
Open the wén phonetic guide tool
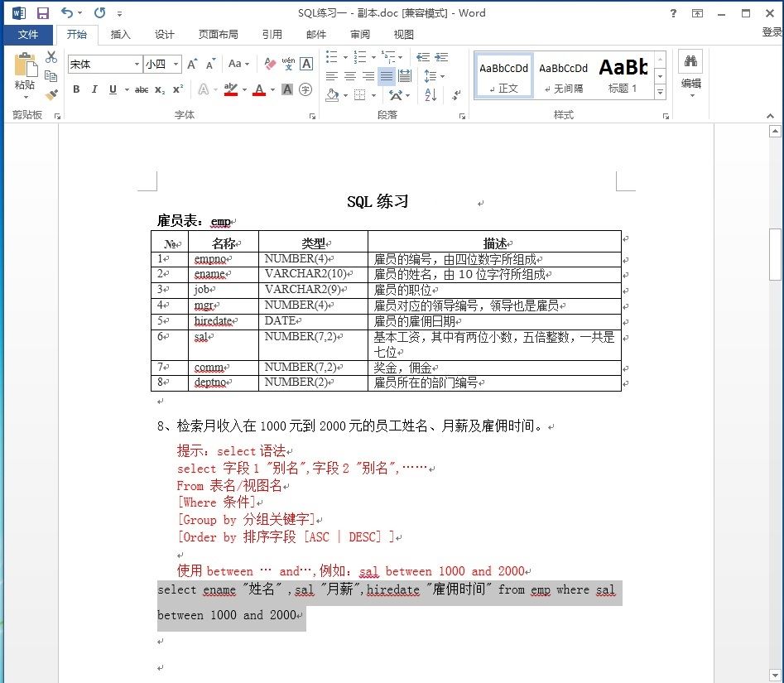tap(288, 64)
